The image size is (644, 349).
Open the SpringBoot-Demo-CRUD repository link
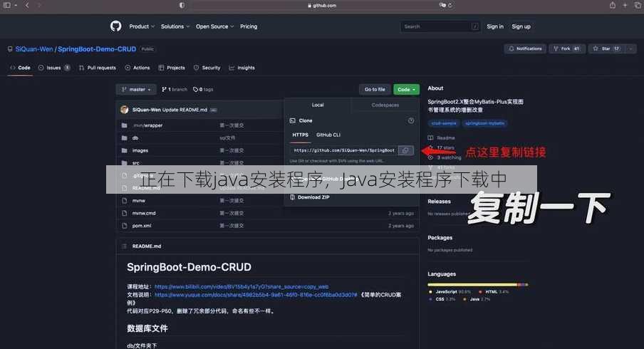[x=96, y=49]
